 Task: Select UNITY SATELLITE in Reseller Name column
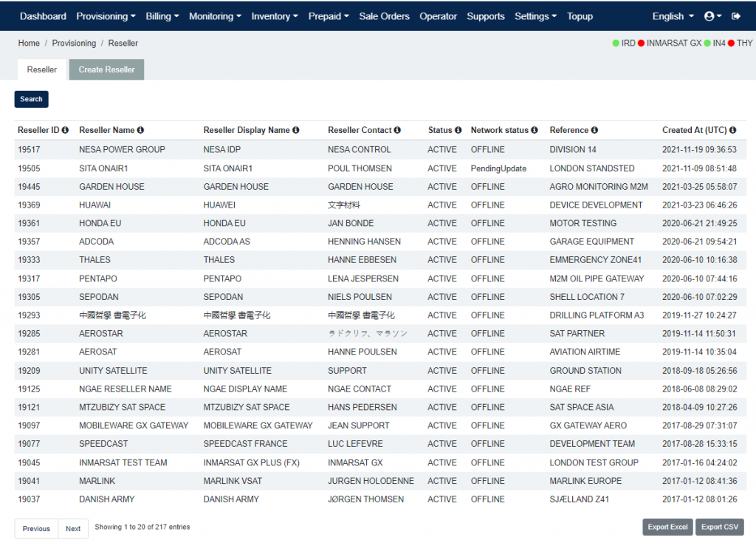113,371
